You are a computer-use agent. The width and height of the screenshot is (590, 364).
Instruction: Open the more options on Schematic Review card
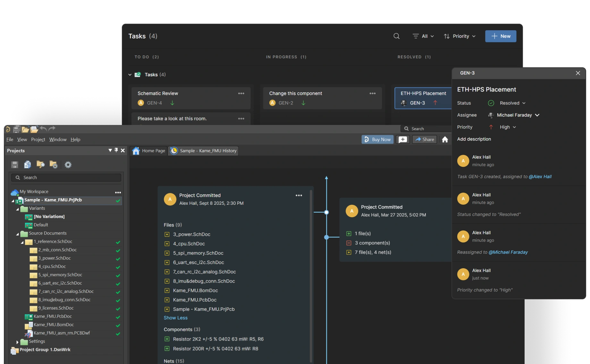click(241, 94)
